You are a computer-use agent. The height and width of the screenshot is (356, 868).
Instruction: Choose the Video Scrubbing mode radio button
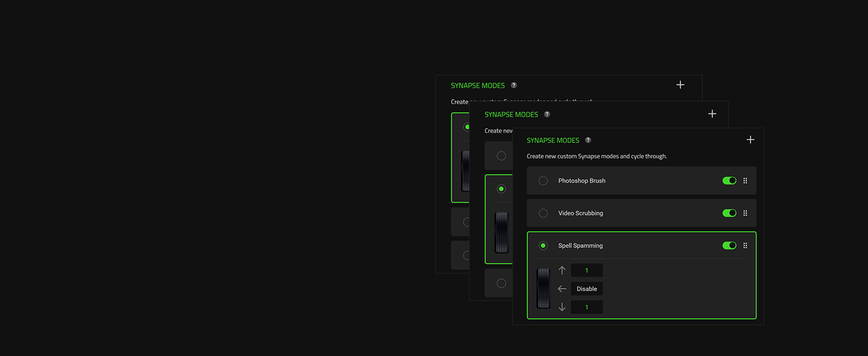(543, 213)
